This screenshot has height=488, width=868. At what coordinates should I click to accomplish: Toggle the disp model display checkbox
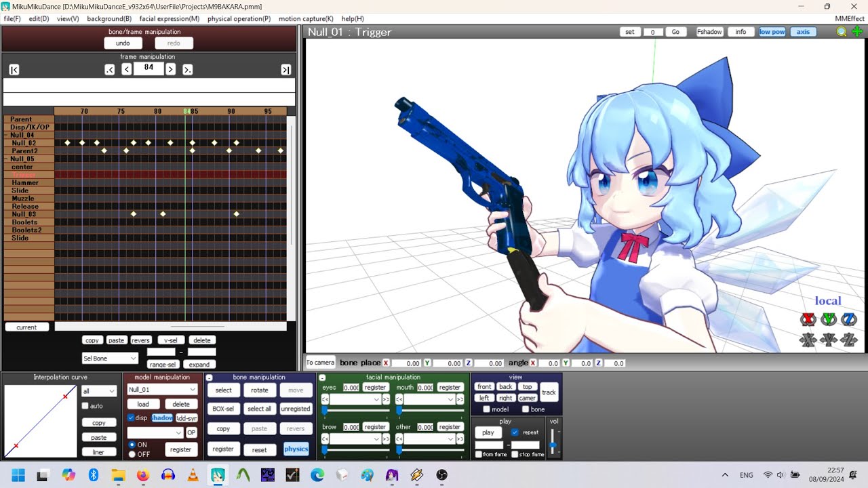[x=131, y=418]
